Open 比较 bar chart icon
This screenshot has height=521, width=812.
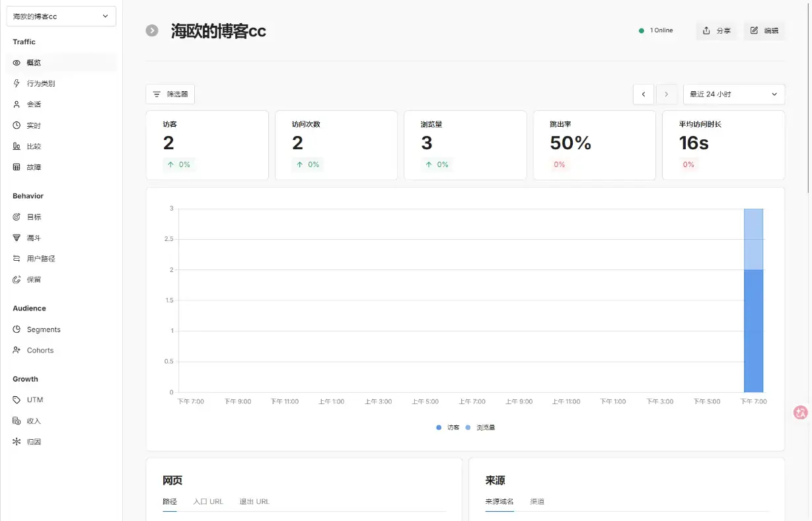(x=17, y=147)
